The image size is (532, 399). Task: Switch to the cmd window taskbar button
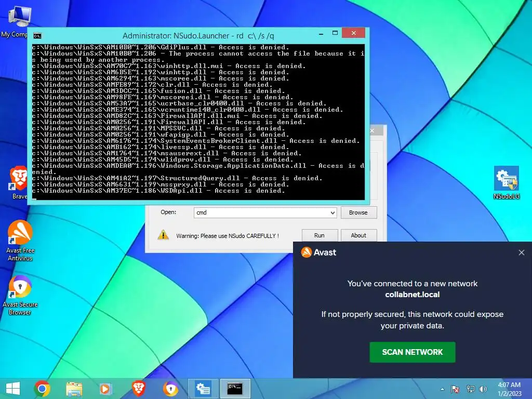pyautogui.click(x=235, y=389)
